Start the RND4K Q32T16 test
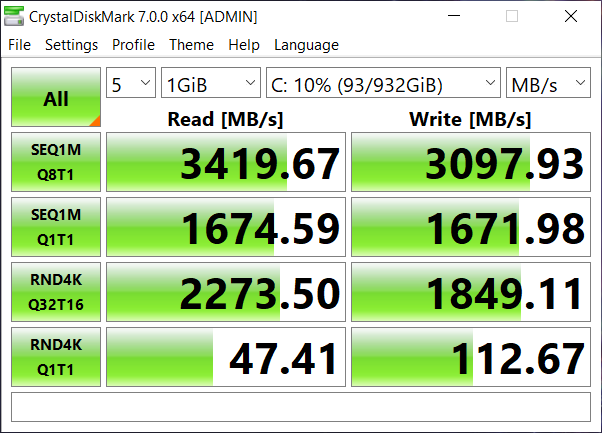The height and width of the screenshot is (433, 602). [x=56, y=292]
